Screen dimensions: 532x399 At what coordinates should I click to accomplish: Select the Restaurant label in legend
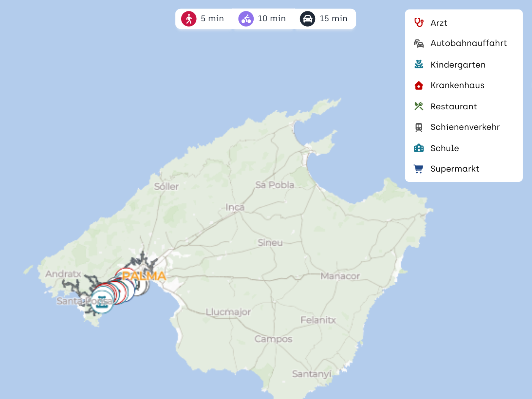click(453, 106)
